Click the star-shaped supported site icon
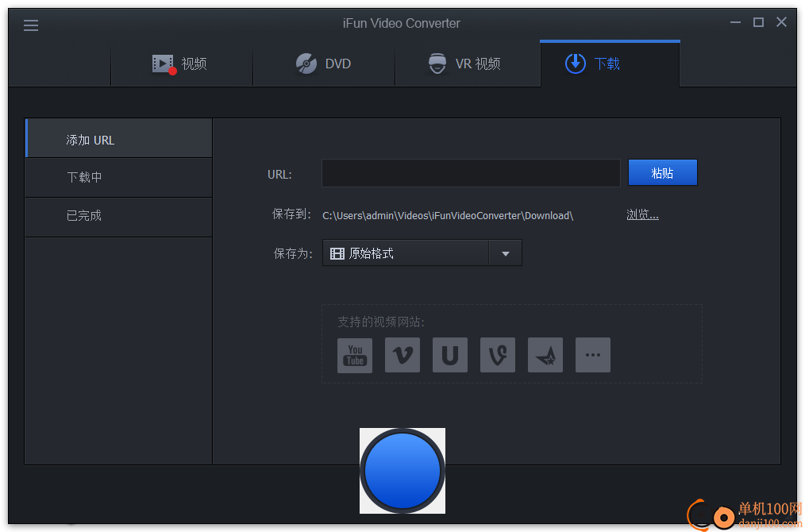The height and width of the screenshot is (532, 805). (x=545, y=355)
